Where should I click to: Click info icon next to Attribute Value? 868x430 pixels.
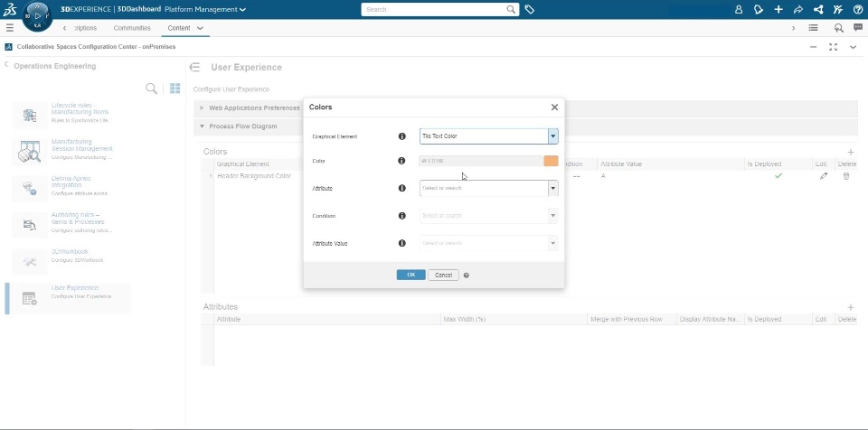click(402, 243)
